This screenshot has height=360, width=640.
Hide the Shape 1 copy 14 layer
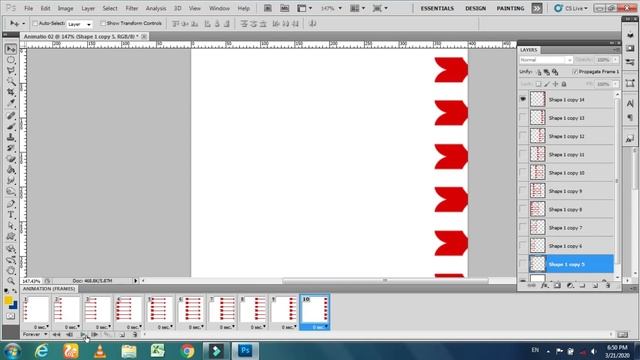523,99
